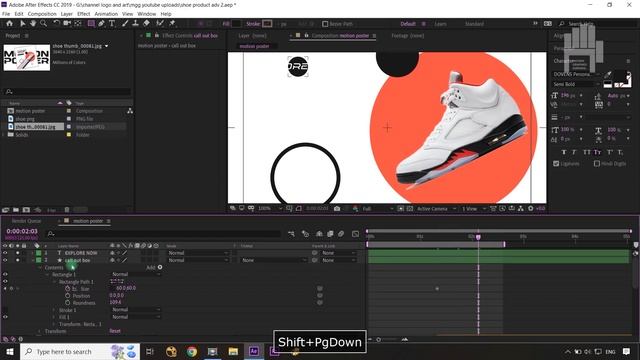Choose the Eraser tool

[x=146, y=24]
